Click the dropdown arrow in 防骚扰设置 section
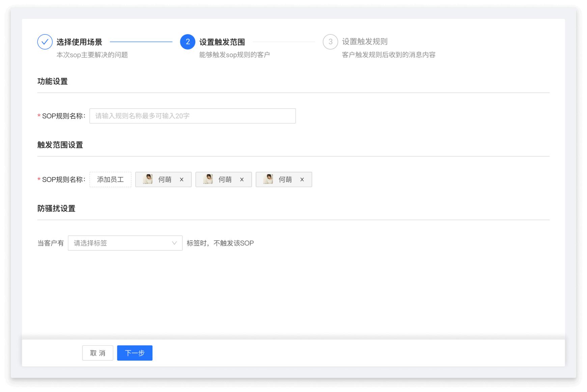This screenshot has width=587, height=392. (x=175, y=243)
